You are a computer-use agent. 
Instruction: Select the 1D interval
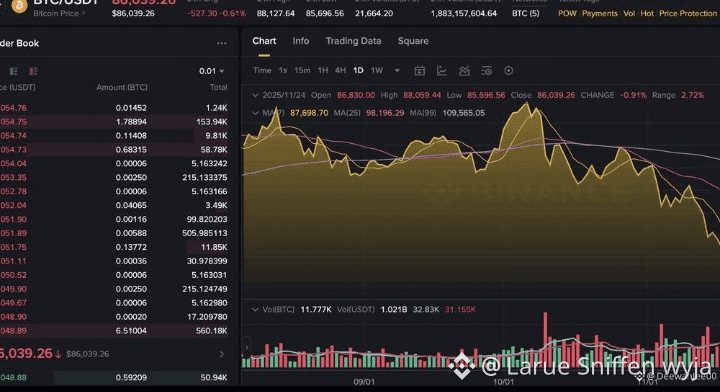point(358,70)
